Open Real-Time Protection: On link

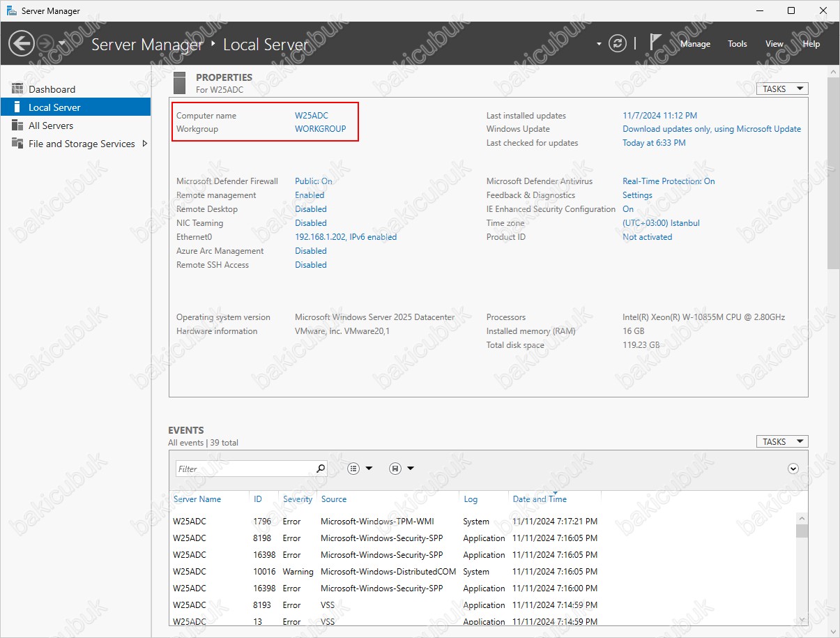click(x=669, y=181)
